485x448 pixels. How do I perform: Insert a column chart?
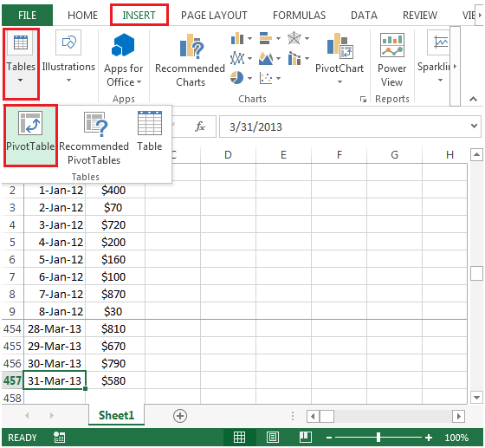(x=241, y=39)
